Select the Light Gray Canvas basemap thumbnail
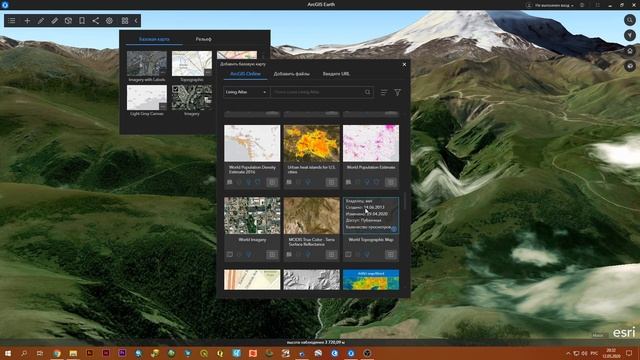 147,98
